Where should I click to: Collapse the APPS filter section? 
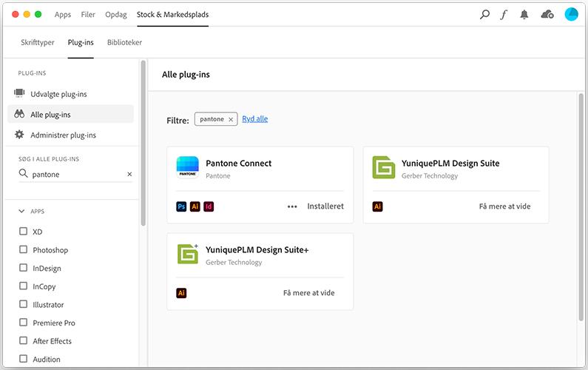pyautogui.click(x=21, y=211)
